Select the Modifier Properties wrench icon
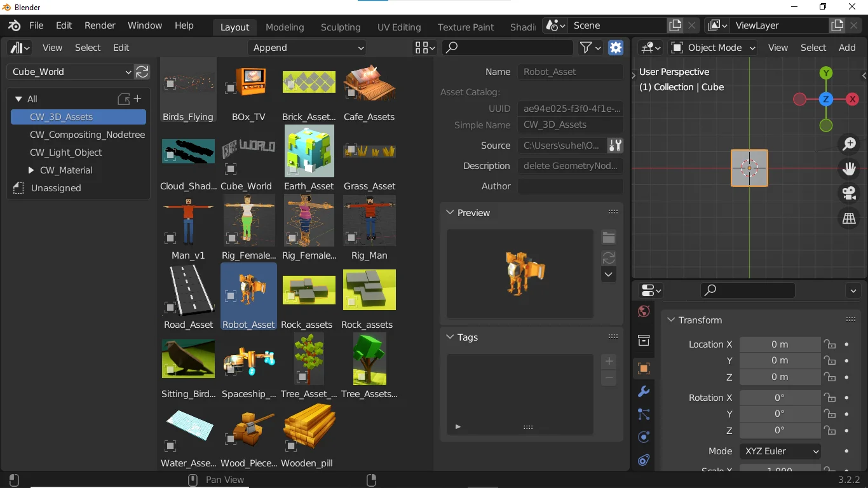The image size is (868, 488). (643, 391)
